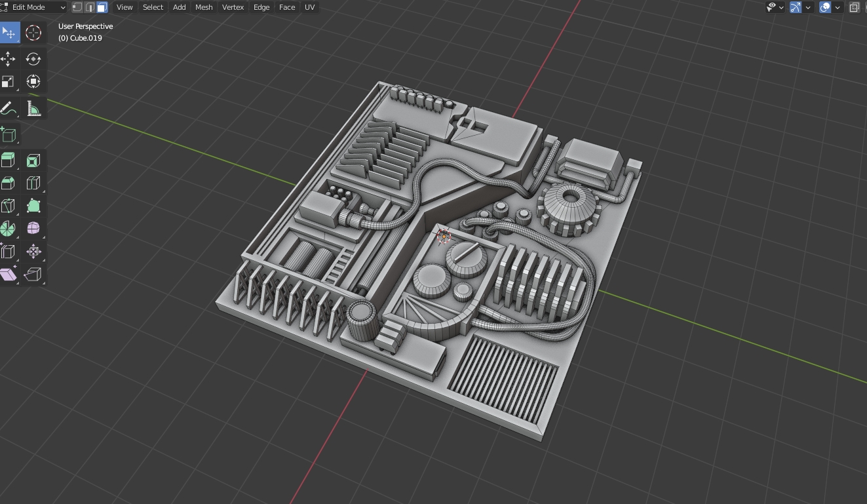The image size is (867, 504).
Task: Expand the gizmo visibility dropdown
Action: coord(807,7)
